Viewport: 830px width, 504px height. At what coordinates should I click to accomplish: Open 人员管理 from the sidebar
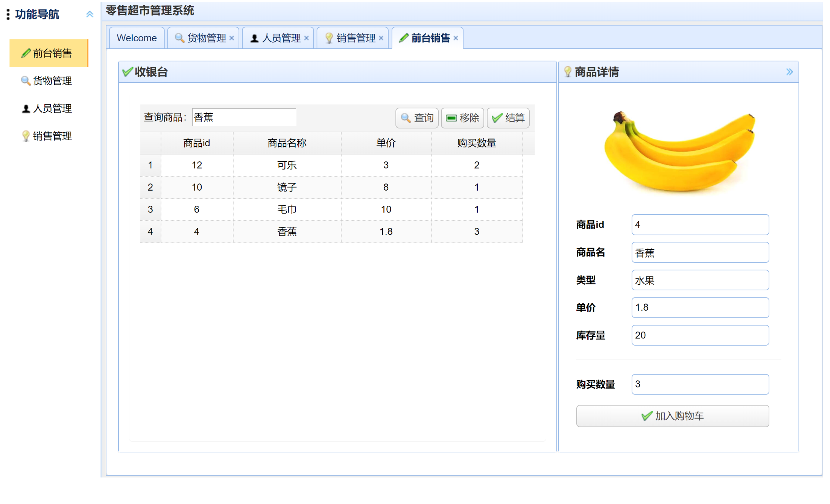[x=52, y=108]
